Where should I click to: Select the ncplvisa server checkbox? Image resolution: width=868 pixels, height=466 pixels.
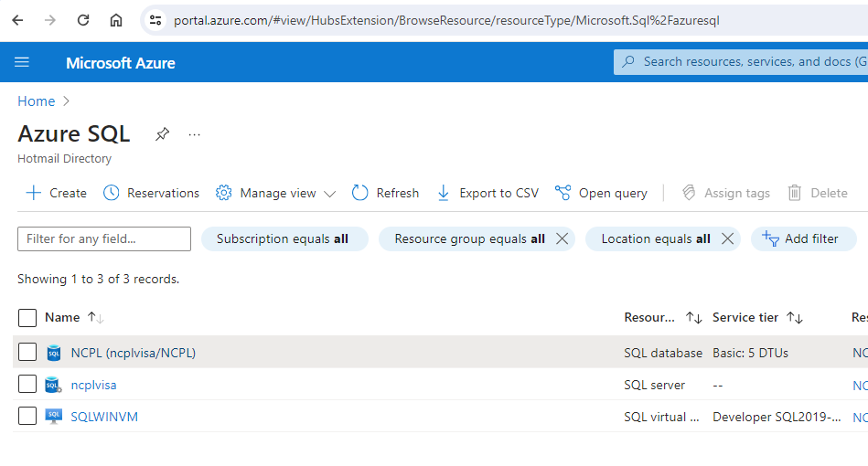27,385
